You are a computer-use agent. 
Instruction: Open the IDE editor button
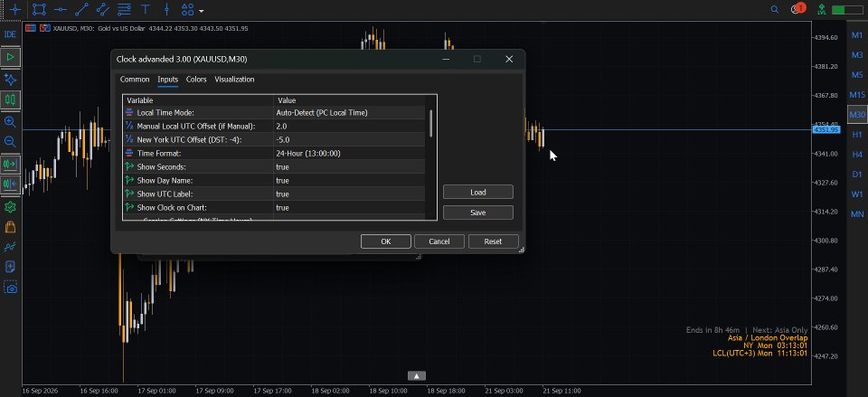(10, 34)
